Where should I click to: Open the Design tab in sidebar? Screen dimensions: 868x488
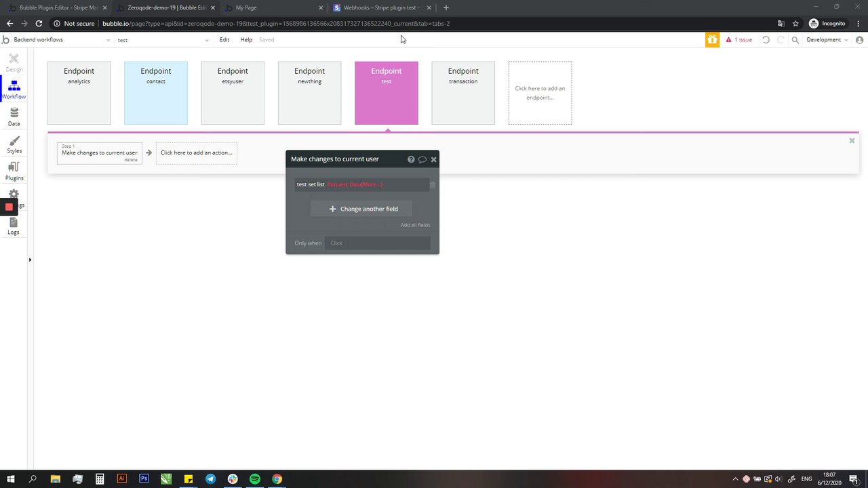[14, 63]
